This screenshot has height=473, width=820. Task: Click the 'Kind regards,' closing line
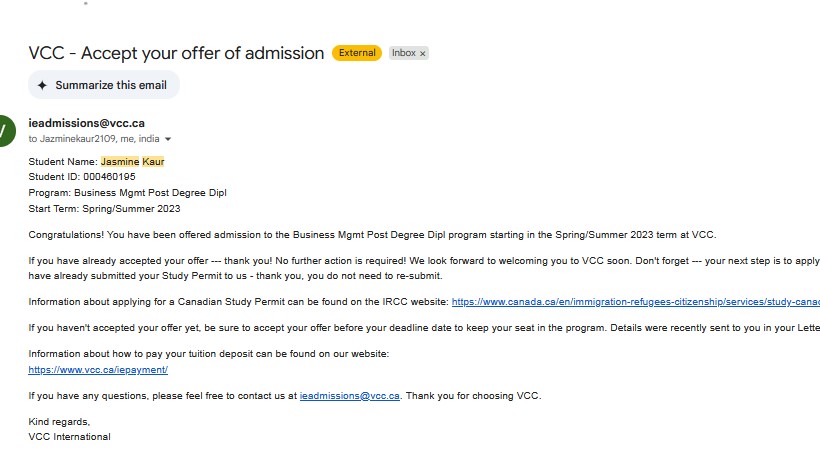pyautogui.click(x=60, y=422)
